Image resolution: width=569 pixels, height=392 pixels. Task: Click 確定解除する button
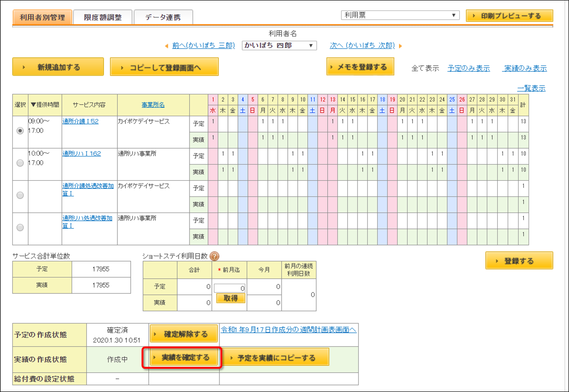184,334
